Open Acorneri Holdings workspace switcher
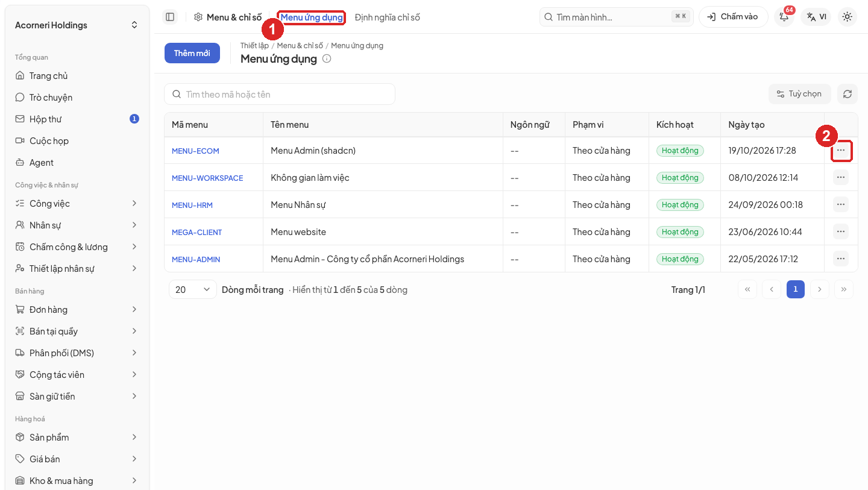Screen dimensions: 868x490 77,25
